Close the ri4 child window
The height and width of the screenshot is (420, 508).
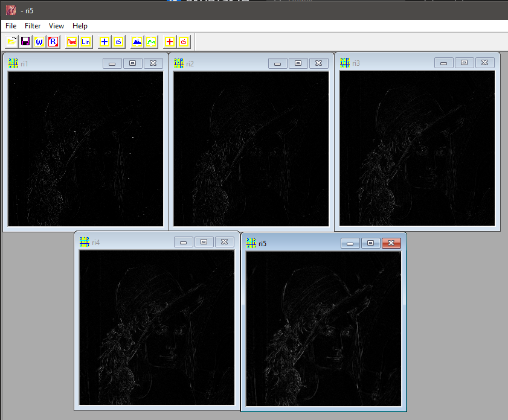pyautogui.click(x=225, y=242)
